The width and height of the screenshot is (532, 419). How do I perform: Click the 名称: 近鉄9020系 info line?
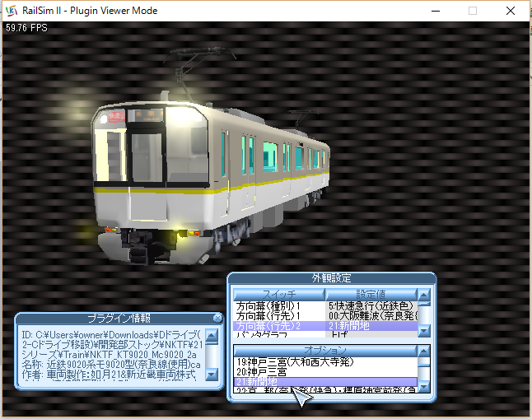pos(111,365)
